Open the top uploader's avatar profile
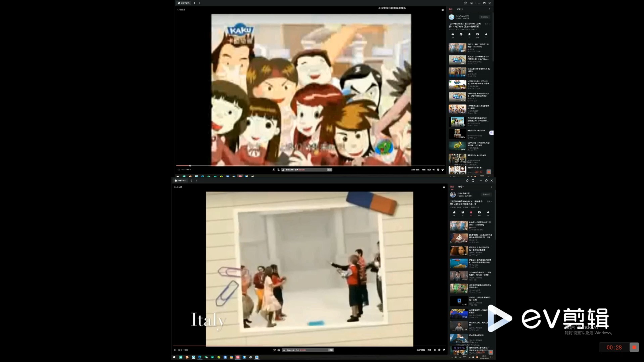The height and width of the screenshot is (362, 644). 451,17
